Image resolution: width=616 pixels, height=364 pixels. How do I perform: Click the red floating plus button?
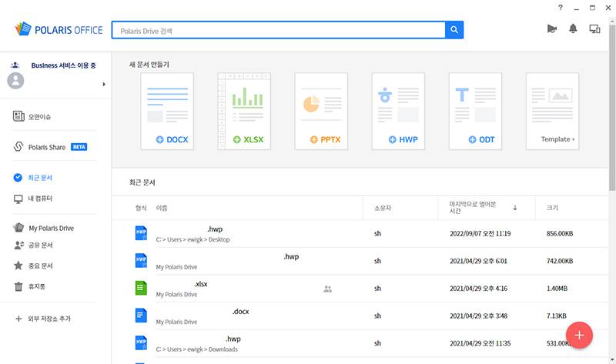579,335
